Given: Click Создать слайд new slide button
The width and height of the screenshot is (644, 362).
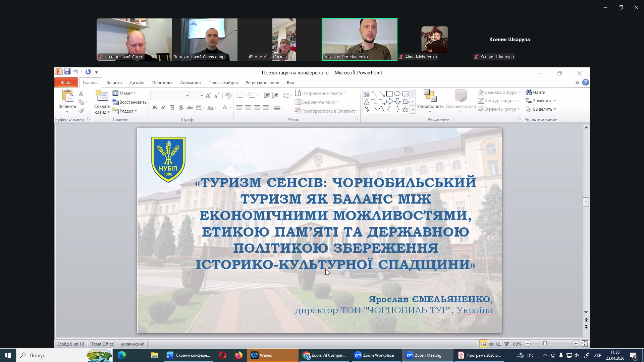Looking at the screenshot, I should [x=102, y=97].
